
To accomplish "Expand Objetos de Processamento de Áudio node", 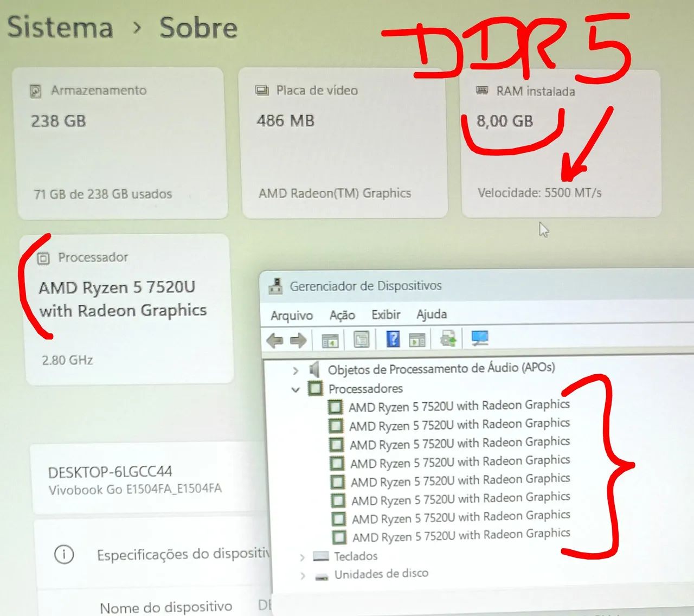I will (x=295, y=371).
